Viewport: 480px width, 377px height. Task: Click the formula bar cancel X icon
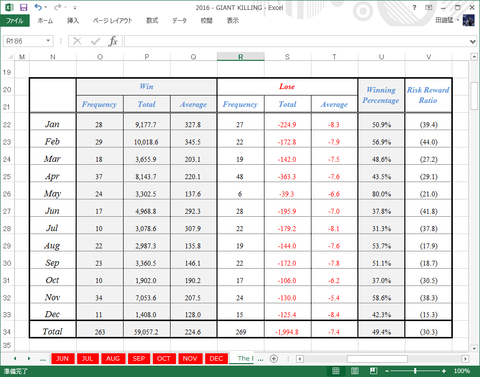[x=77, y=41]
